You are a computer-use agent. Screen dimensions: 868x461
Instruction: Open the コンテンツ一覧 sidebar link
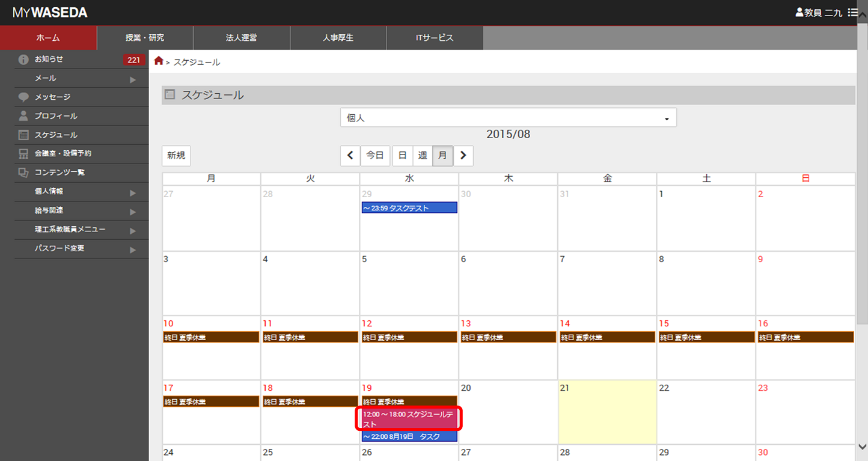pos(60,172)
